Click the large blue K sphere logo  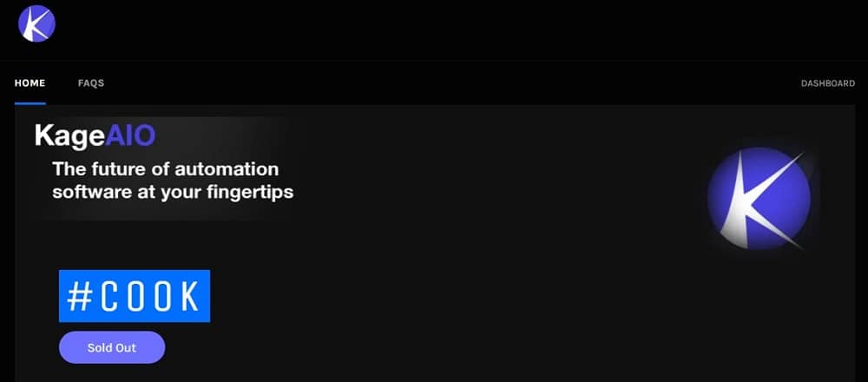click(759, 198)
